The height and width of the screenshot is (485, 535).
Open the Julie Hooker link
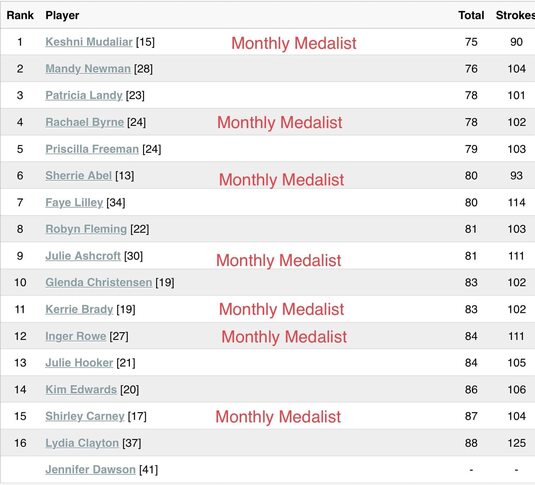click(79, 362)
